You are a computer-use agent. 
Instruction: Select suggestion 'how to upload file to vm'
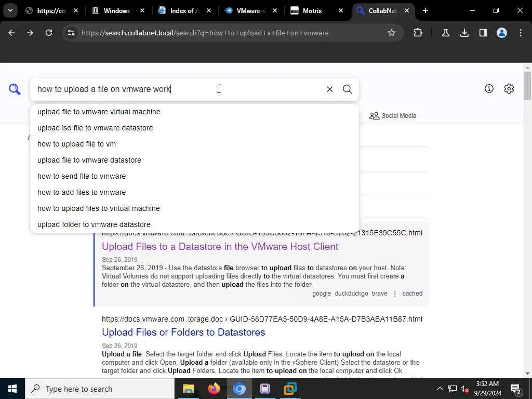[194, 144]
